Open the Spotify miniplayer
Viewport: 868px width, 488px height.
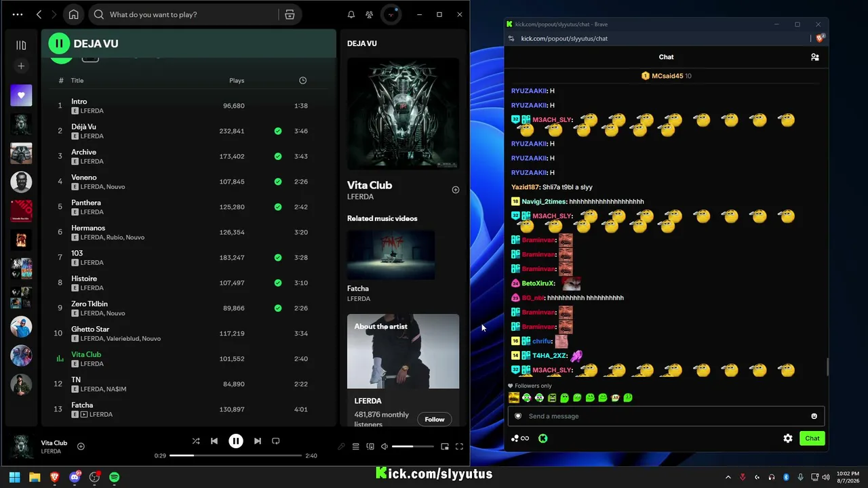click(445, 447)
